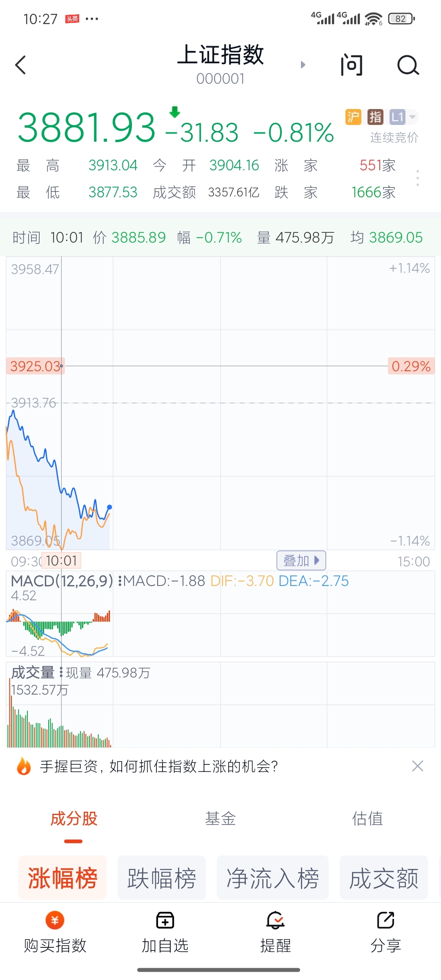Tap the 分享 share icon
Viewport: 441px width, 980px height.
coord(385,920)
